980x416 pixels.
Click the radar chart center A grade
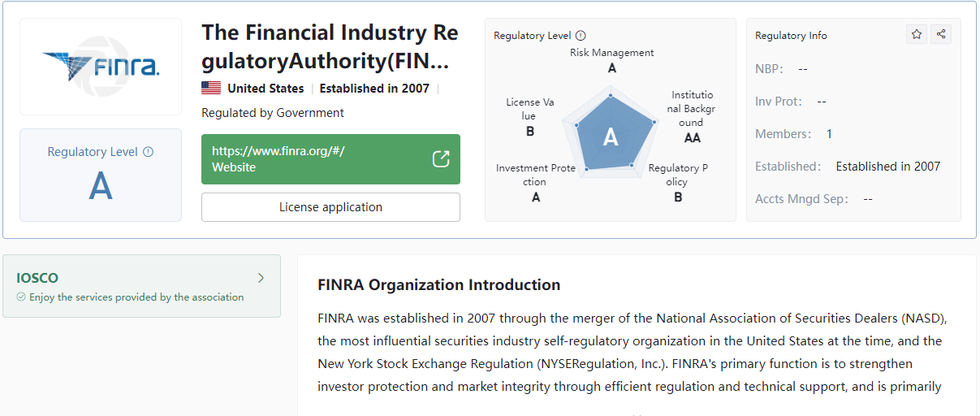[611, 138]
